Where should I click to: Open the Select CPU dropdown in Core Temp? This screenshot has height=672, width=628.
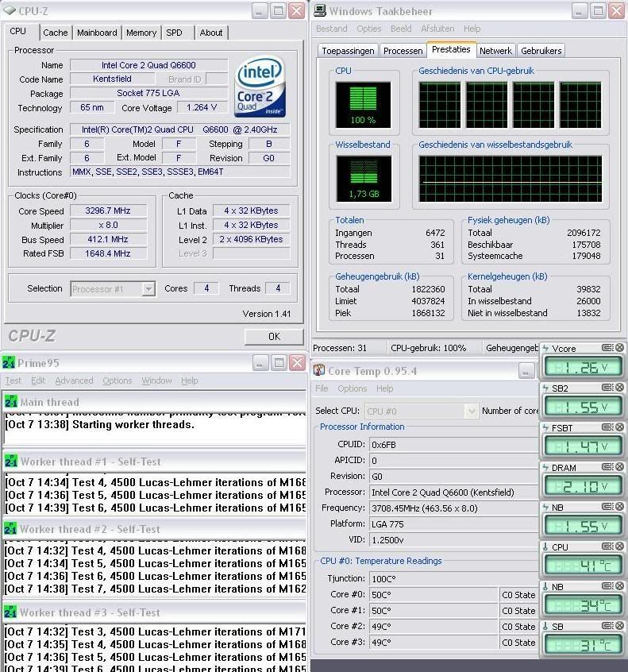click(x=471, y=411)
